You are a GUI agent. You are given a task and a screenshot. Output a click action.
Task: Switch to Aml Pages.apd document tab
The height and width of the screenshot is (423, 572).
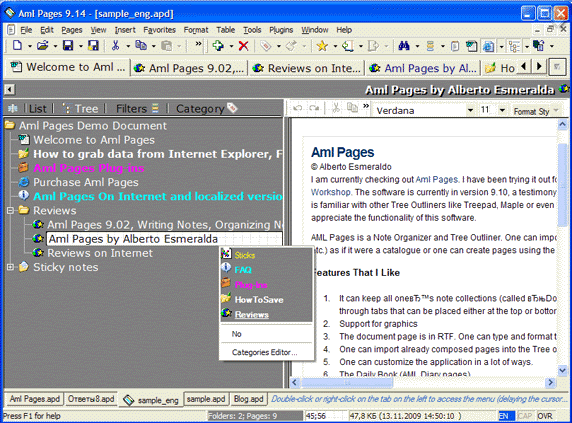34,399
